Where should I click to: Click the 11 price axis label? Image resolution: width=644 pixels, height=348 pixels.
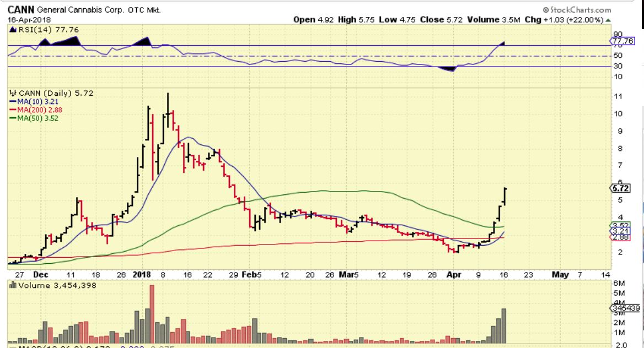(618, 96)
